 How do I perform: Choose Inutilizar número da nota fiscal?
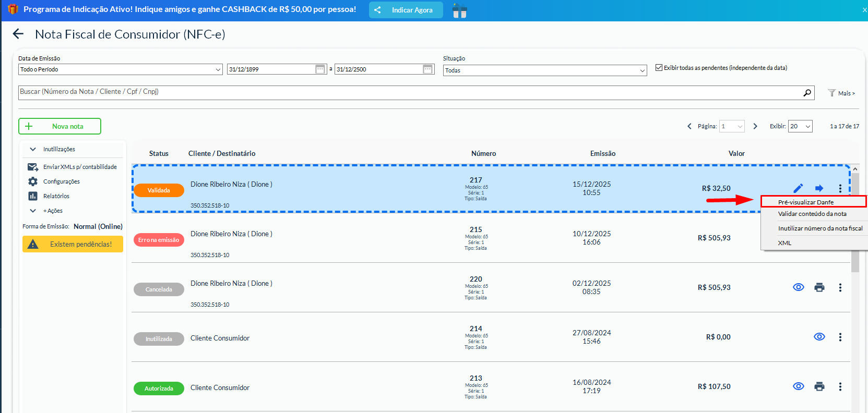click(819, 228)
